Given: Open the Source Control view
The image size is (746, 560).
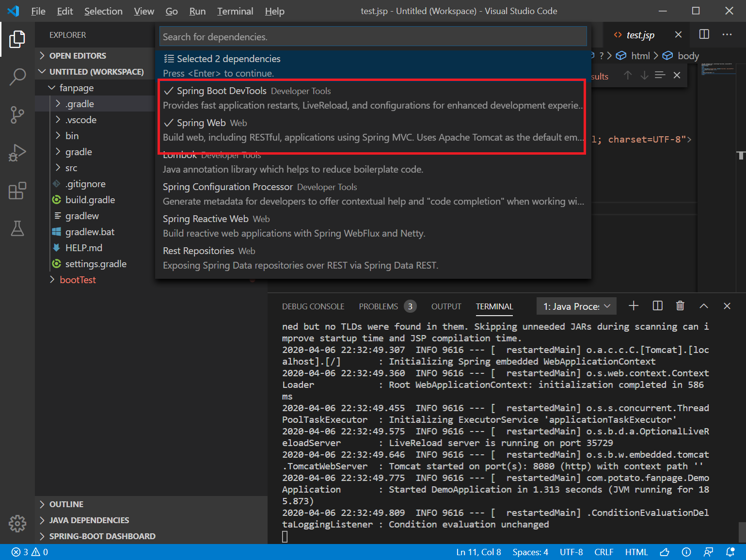Looking at the screenshot, I should coord(17,115).
